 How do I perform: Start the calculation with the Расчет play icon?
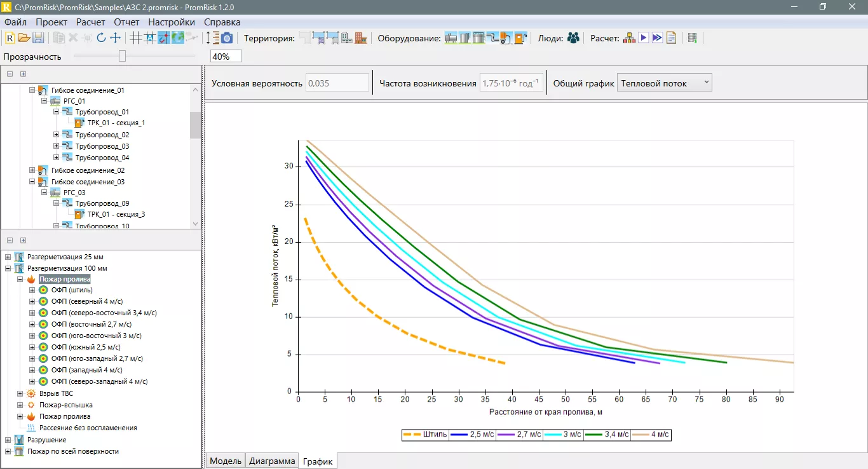(644, 37)
